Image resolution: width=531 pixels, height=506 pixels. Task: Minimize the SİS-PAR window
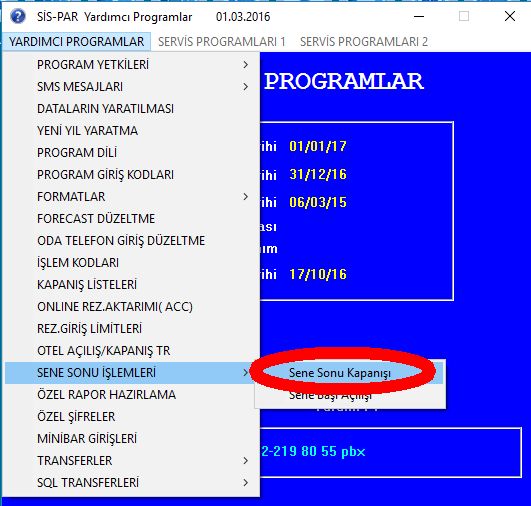coord(419,16)
